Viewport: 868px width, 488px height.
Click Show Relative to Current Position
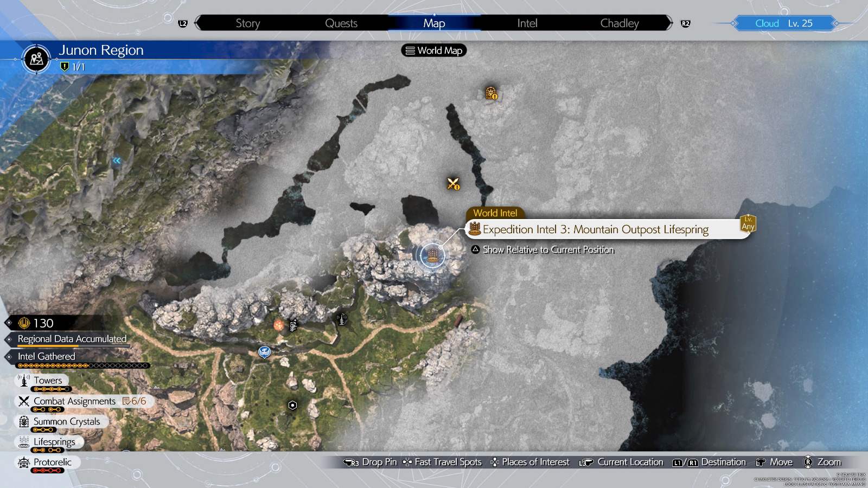(x=548, y=249)
